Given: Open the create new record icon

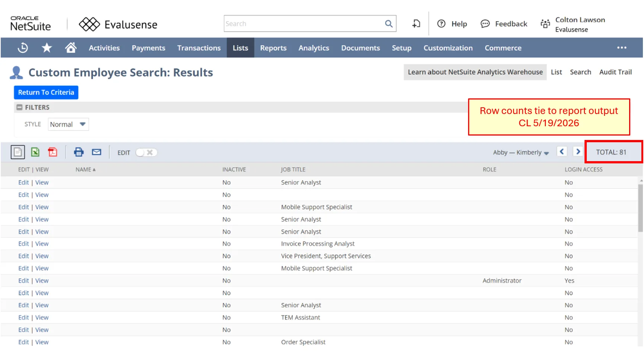Looking at the screenshot, I should [x=416, y=24].
